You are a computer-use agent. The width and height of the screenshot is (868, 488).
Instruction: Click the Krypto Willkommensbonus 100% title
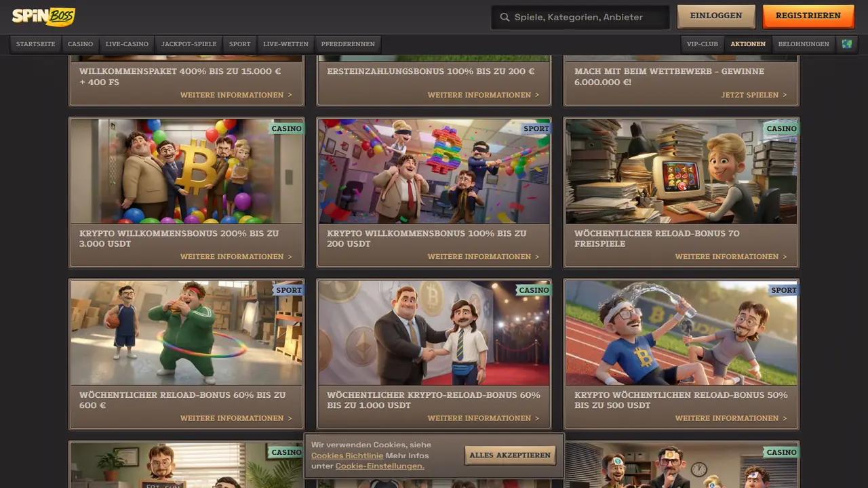pyautogui.click(x=427, y=239)
